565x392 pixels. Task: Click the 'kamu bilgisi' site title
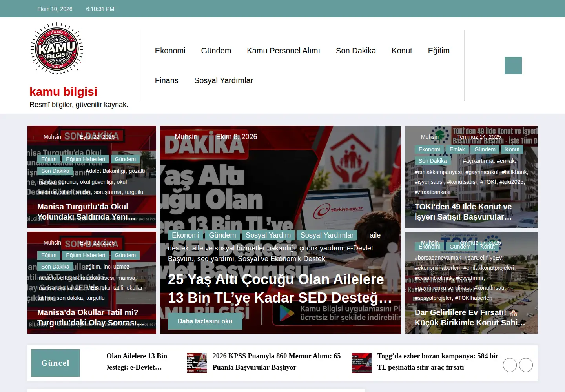tap(63, 92)
